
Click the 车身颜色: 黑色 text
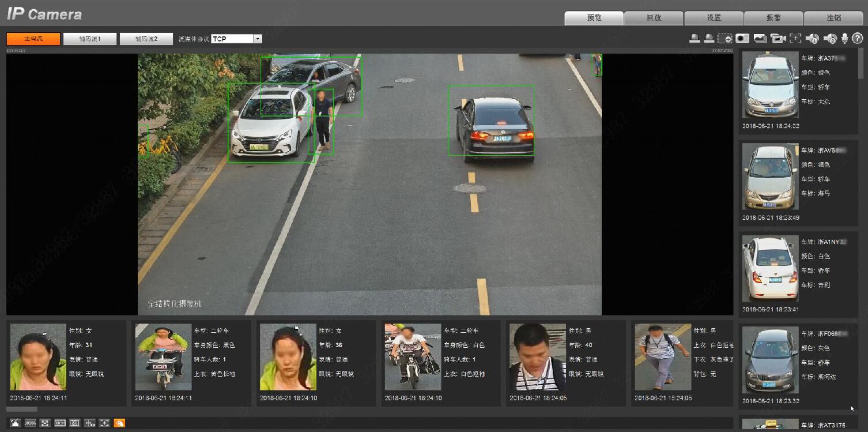pos(214,345)
